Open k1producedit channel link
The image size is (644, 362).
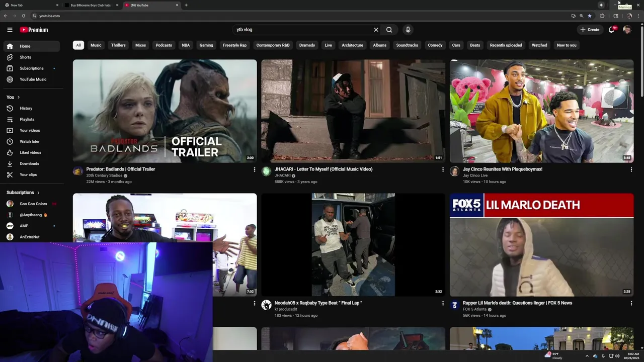click(286, 309)
